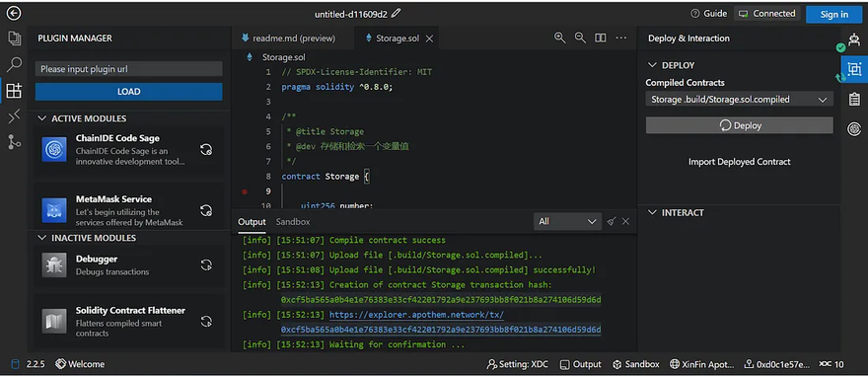Open the file explorer sidebar icon
The height and width of the screenshot is (376, 868).
14,38
